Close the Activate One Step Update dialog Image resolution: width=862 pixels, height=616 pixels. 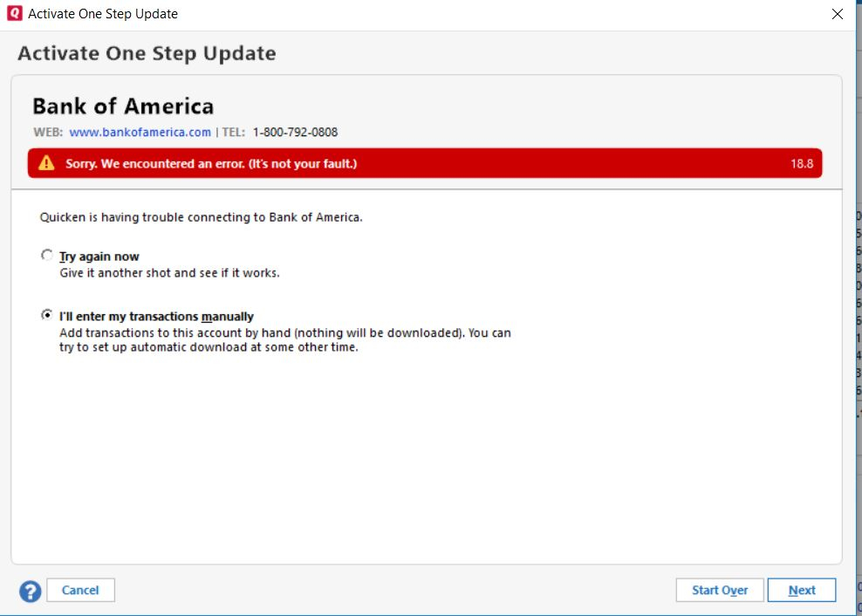[838, 14]
